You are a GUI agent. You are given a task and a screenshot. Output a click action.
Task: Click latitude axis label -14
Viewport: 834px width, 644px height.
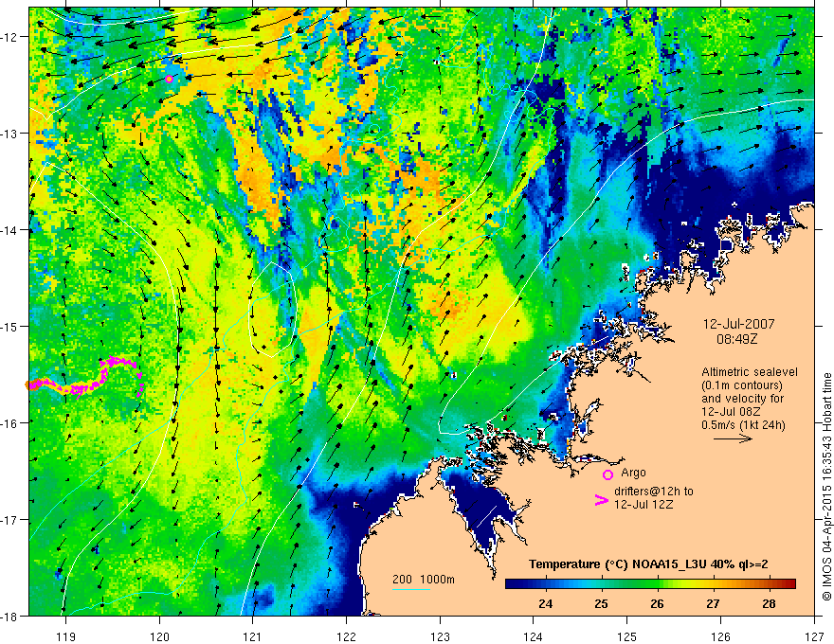tap(9, 230)
